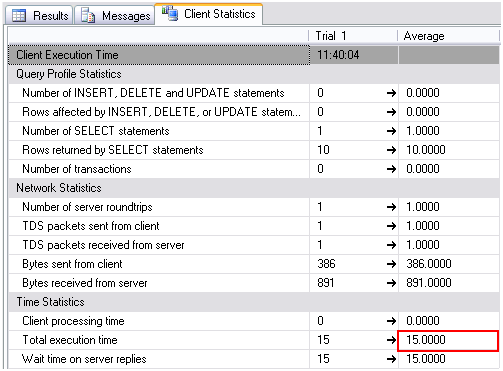
Task: Click the Total execution time average value
Action: (448, 340)
